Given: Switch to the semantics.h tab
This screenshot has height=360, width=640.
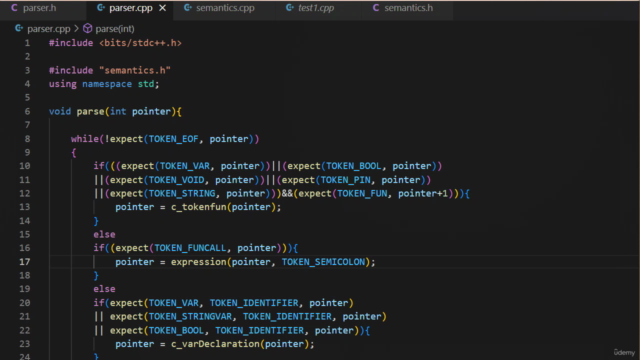Looking at the screenshot, I should click(x=408, y=8).
